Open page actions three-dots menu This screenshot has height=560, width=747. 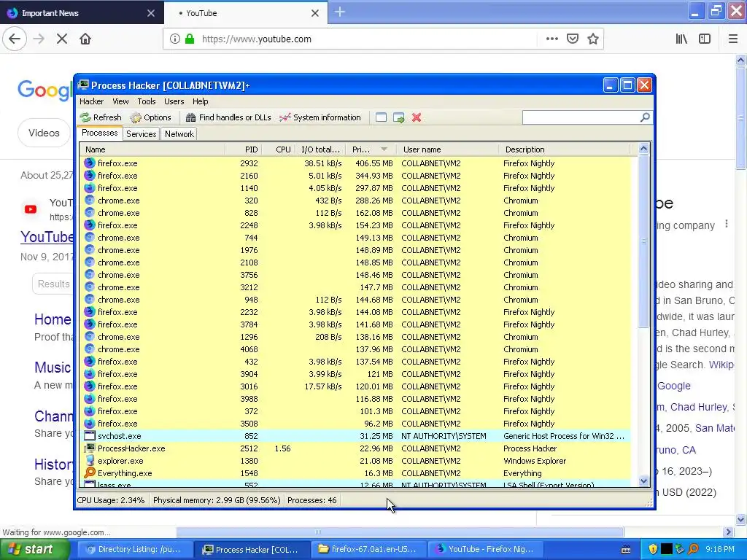552,39
